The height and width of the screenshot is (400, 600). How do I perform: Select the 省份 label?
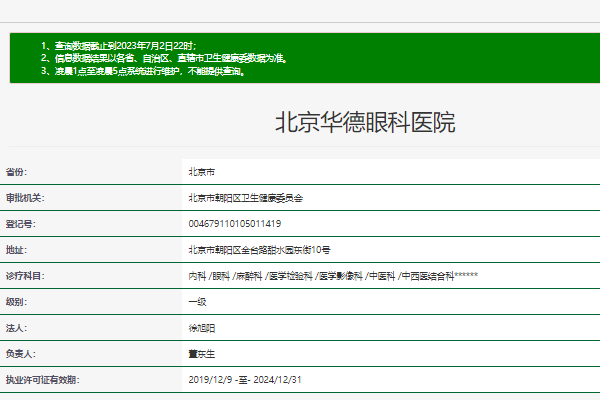16,172
